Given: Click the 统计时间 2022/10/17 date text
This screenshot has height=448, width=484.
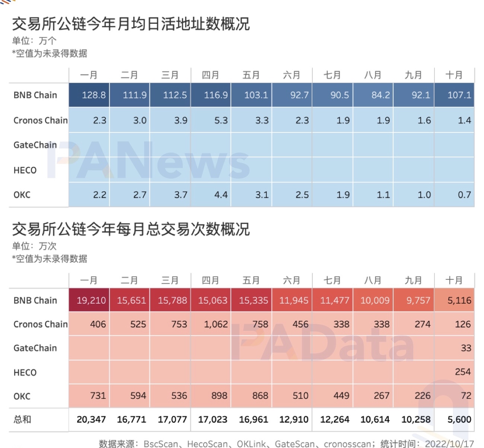Looking at the screenshot, I should (x=428, y=444).
